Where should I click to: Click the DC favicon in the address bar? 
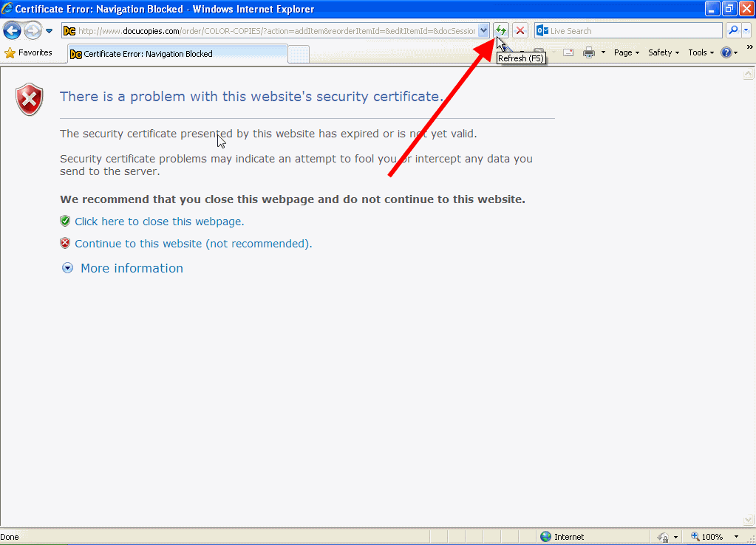coord(69,31)
